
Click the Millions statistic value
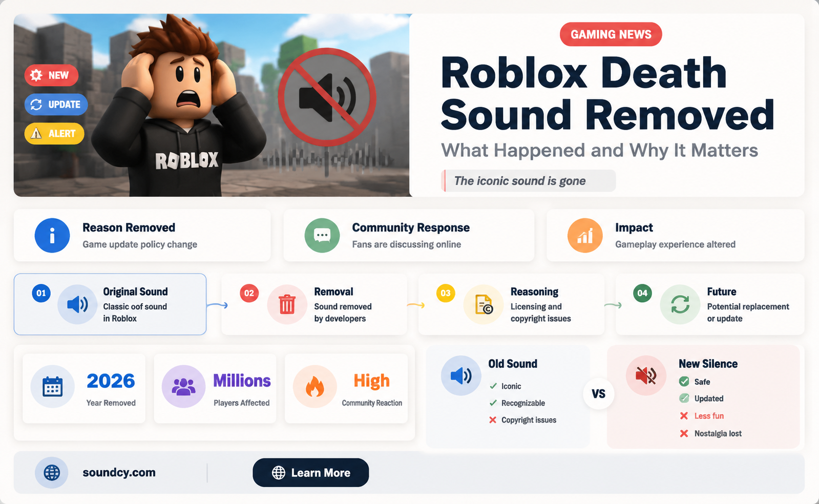click(x=242, y=381)
